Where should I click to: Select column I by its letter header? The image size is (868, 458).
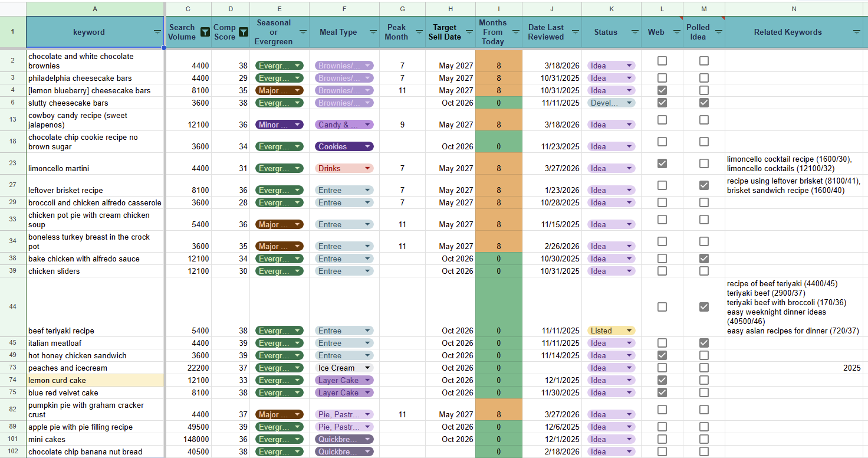[x=499, y=9]
